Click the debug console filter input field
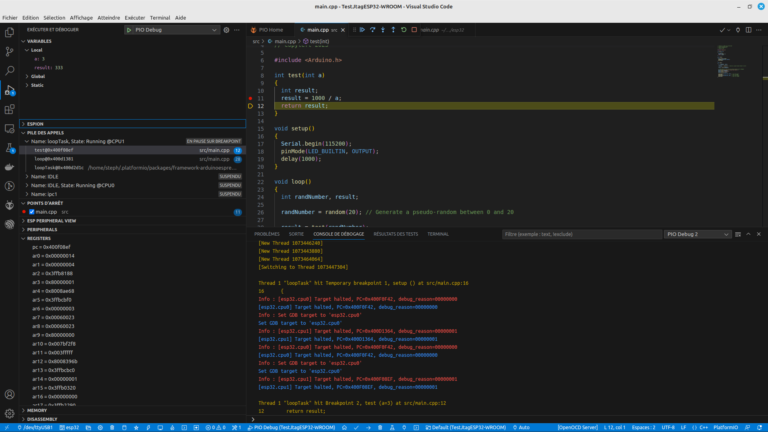The height and width of the screenshot is (432, 768). (580, 234)
